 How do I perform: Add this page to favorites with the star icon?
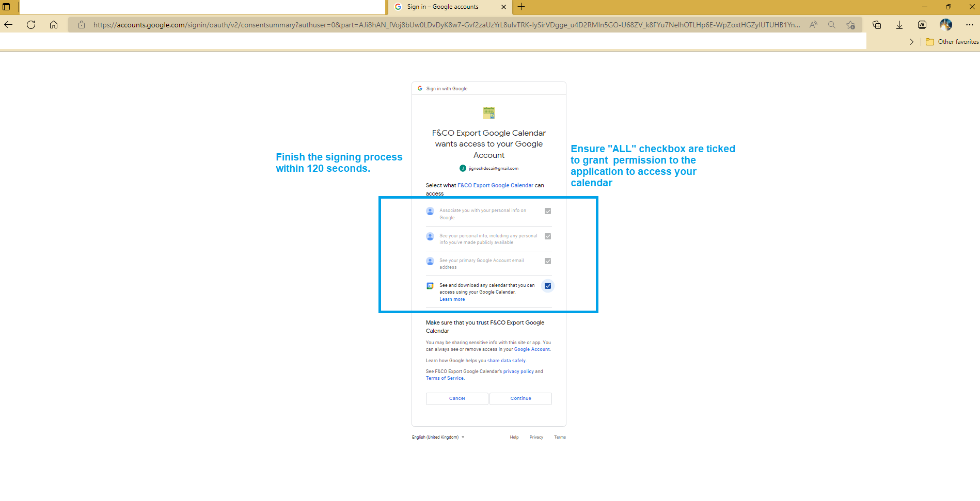[850, 25]
